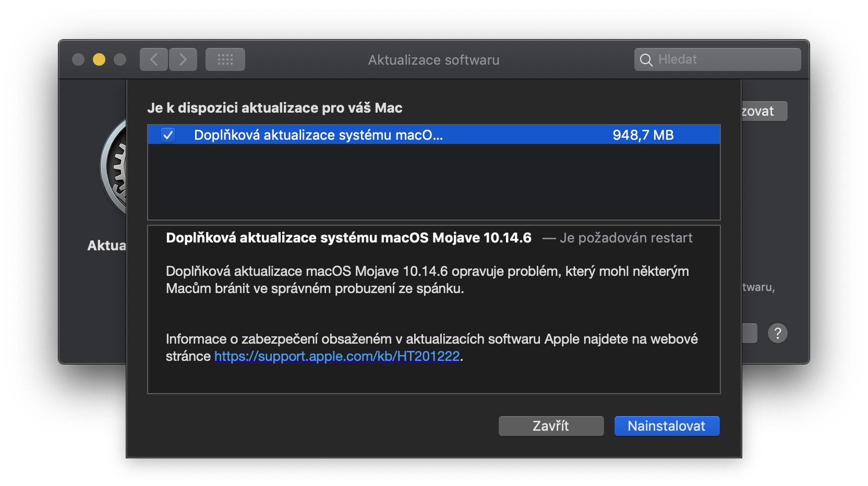Open help with the question mark button
The width and height of the screenshot is (868, 486).
pos(777,333)
